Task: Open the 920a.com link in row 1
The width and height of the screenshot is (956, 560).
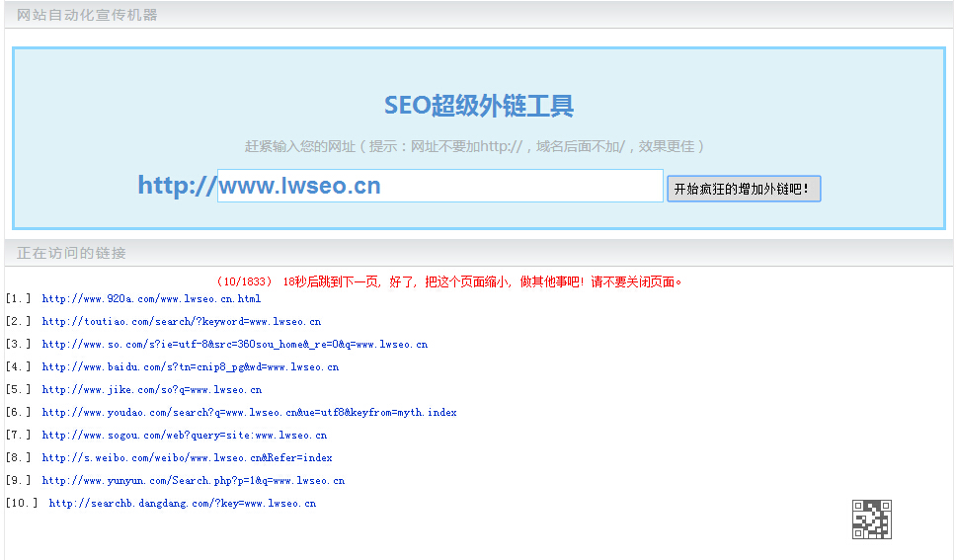Action: tap(151, 299)
